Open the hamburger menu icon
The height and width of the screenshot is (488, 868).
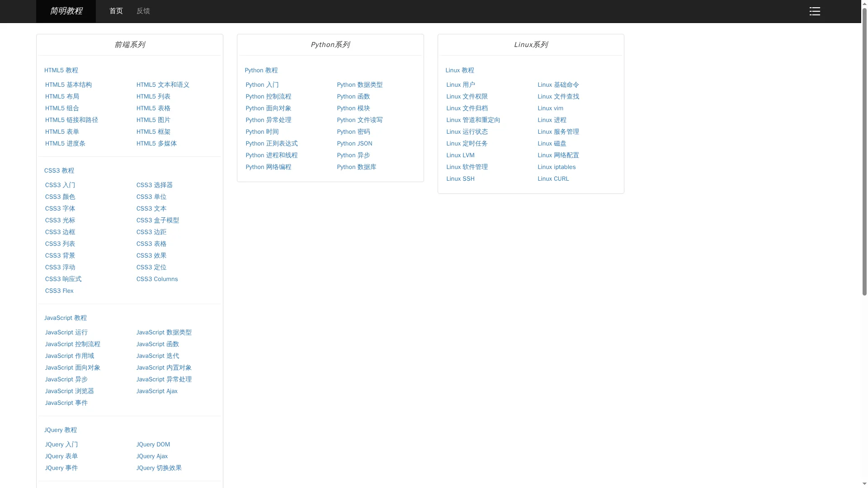[x=814, y=11]
